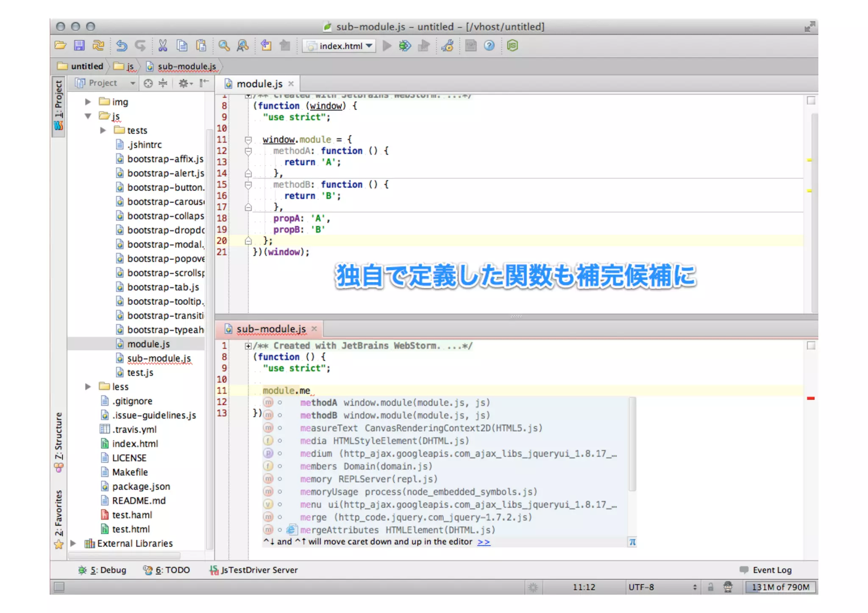Open the 6: TODO tool window tab
The height and width of the screenshot is (613, 868).
(167, 570)
